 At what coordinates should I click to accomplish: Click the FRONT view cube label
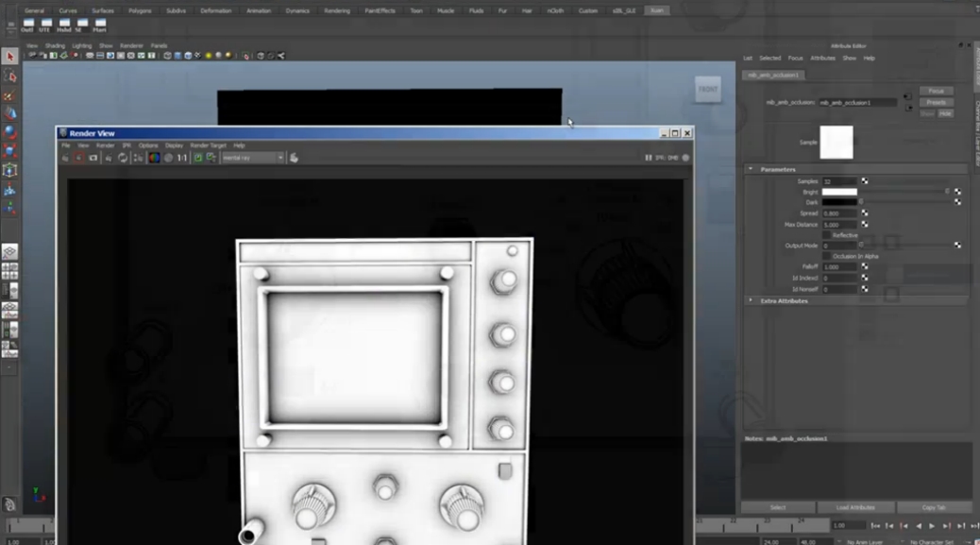tap(707, 90)
